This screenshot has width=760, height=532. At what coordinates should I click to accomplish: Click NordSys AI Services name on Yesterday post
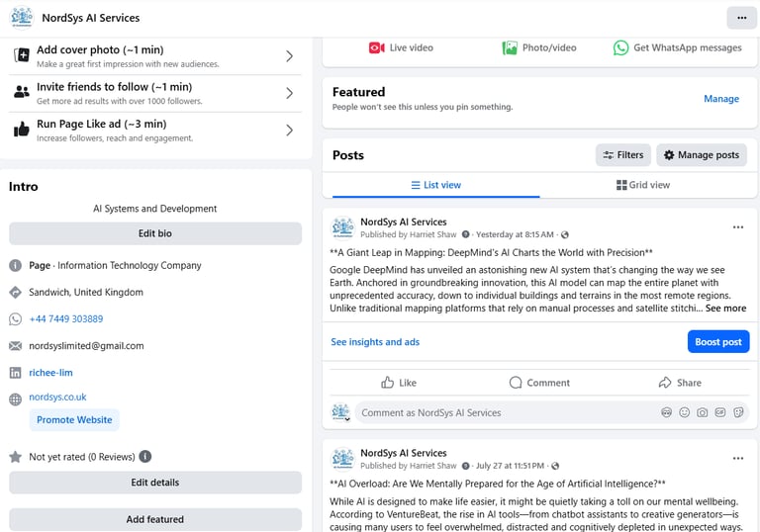click(x=404, y=222)
